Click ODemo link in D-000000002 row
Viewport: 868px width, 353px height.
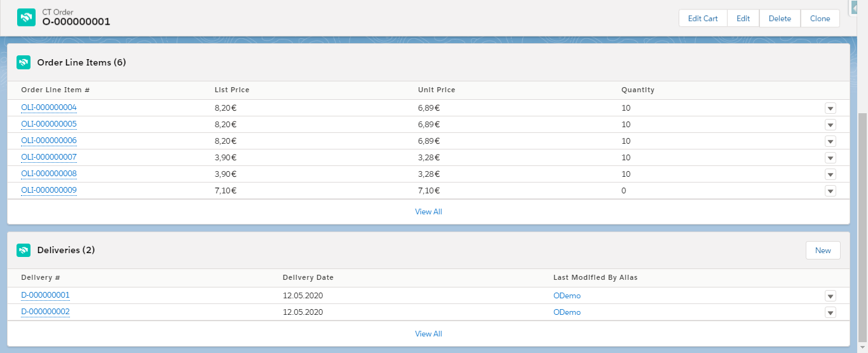point(567,312)
